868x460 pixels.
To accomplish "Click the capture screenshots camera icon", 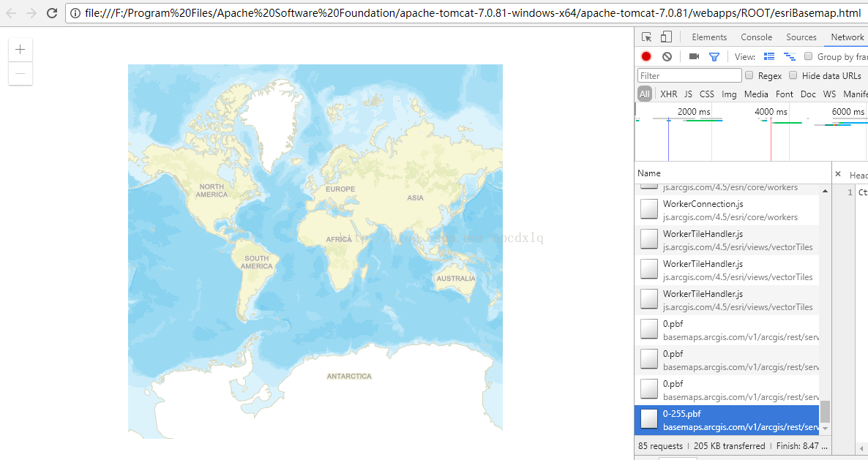I will [x=694, y=56].
